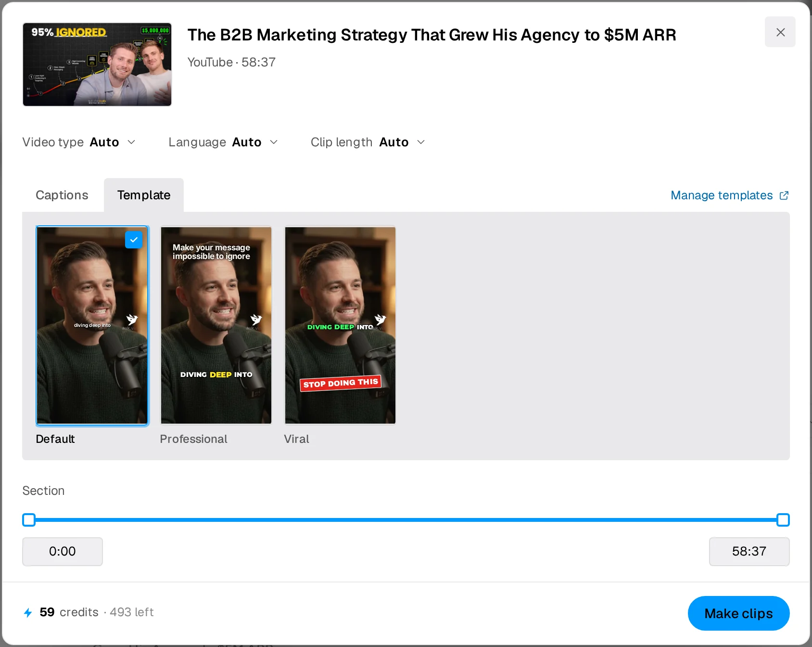Open the Video type dropdown

pyautogui.click(x=79, y=142)
